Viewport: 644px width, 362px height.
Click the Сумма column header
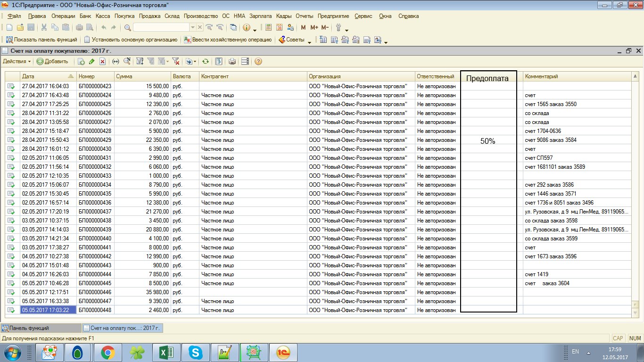pyautogui.click(x=141, y=76)
